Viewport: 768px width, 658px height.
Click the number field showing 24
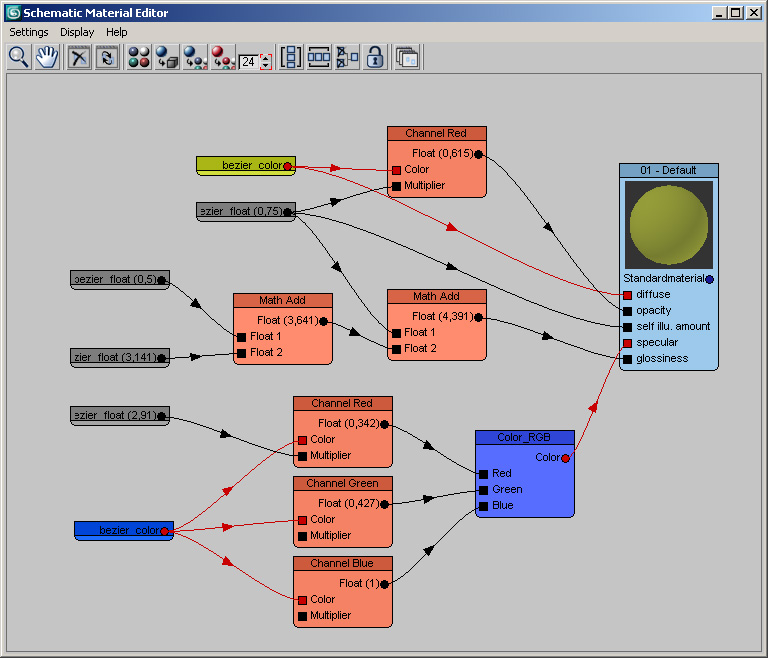[248, 61]
